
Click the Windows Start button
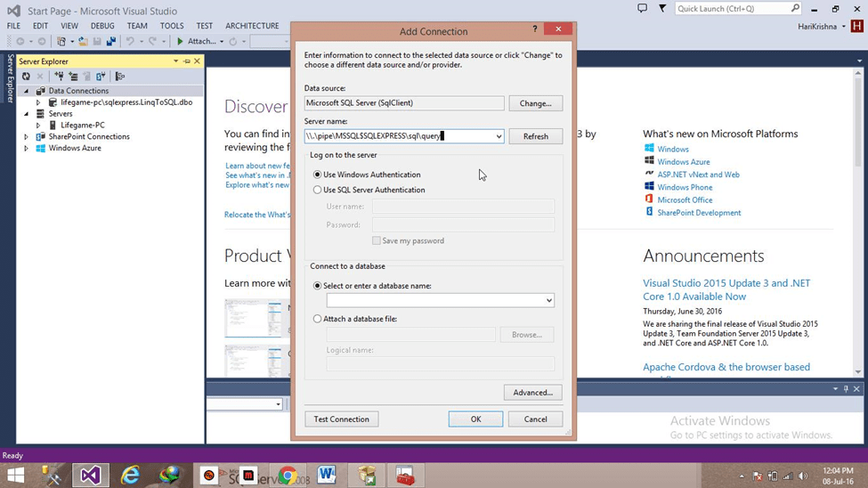[15, 476]
